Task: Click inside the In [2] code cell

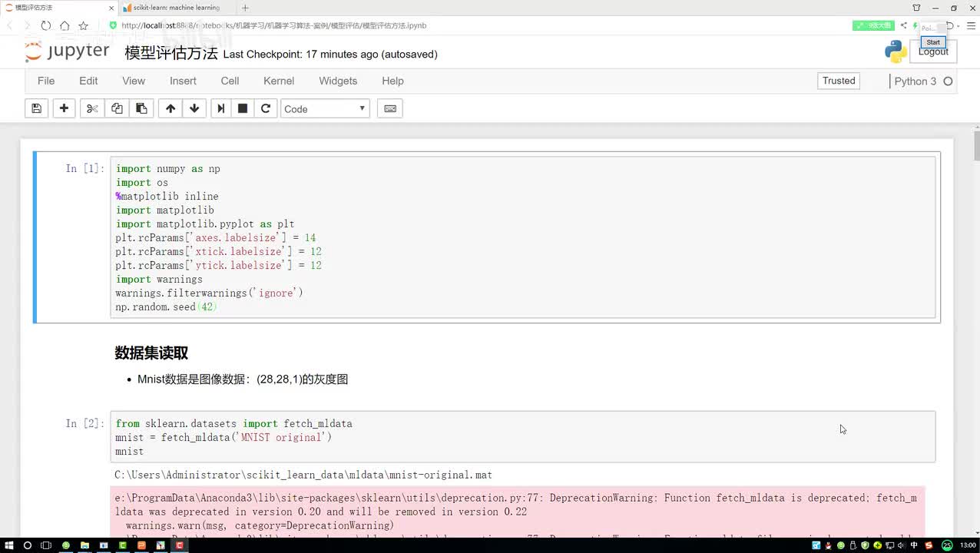Action: (x=523, y=437)
